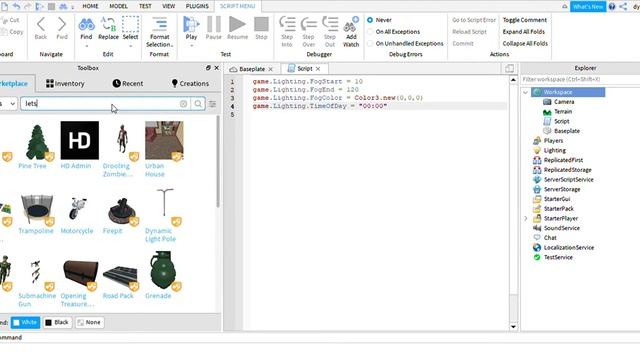The image size is (640, 360).
Task: Click Toggle Comment action
Action: point(524,20)
